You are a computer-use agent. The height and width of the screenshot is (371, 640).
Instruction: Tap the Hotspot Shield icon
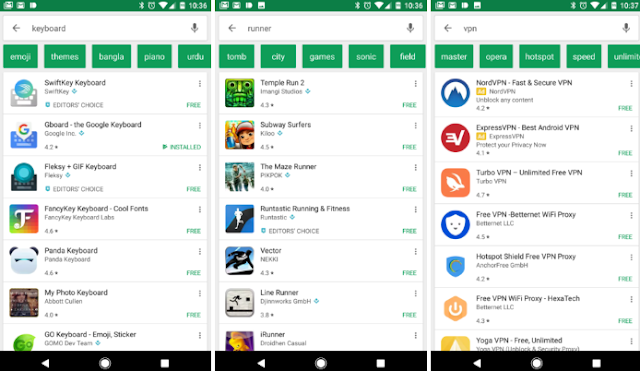(455, 267)
